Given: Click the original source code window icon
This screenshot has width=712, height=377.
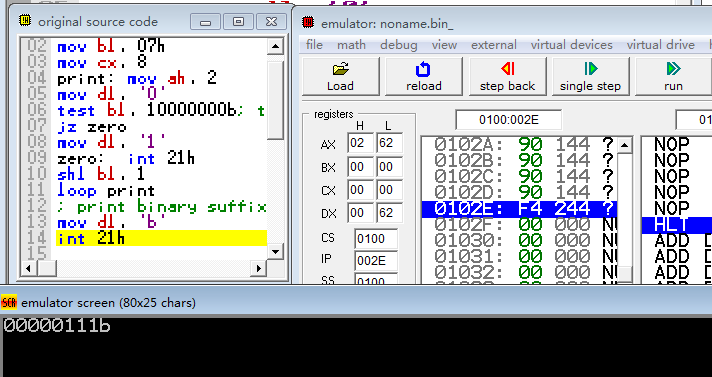Looking at the screenshot, I should click(x=25, y=20).
